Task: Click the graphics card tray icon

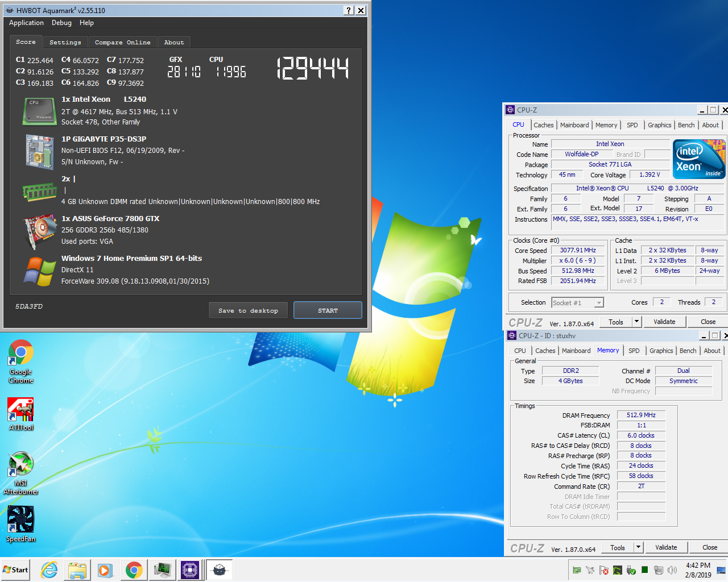Action: click(577, 570)
